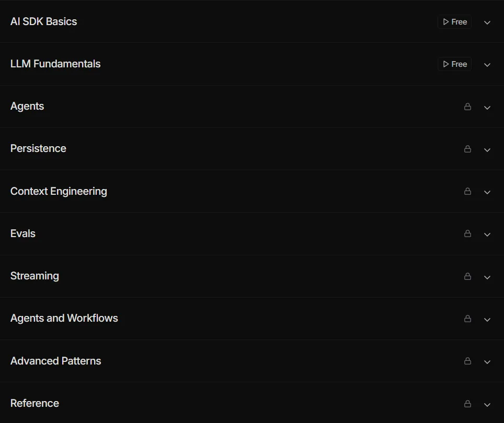Image resolution: width=504 pixels, height=423 pixels.
Task: Click lock icon for Agents and Workflows
Action: point(468,319)
